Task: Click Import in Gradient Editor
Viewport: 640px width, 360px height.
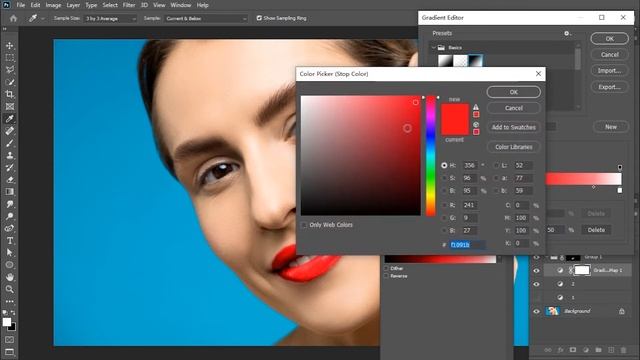Action: point(609,71)
